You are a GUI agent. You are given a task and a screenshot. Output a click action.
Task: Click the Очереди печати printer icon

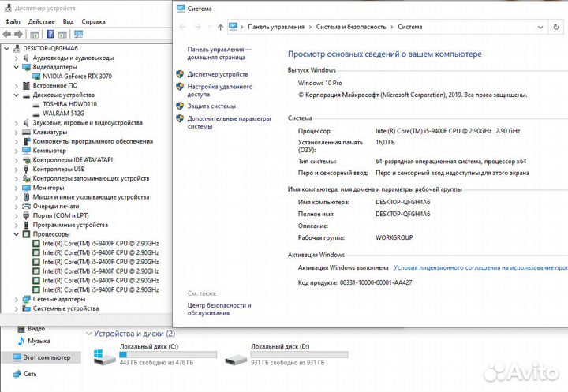26,207
